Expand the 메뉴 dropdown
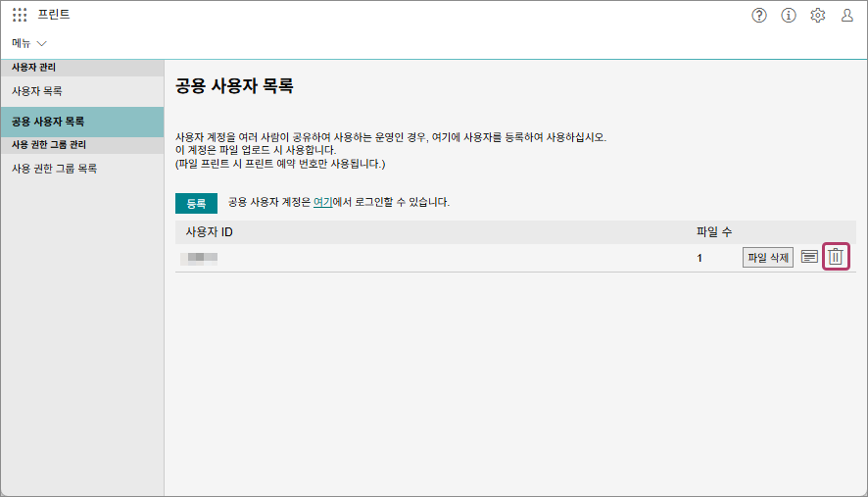868x497 pixels. point(29,43)
